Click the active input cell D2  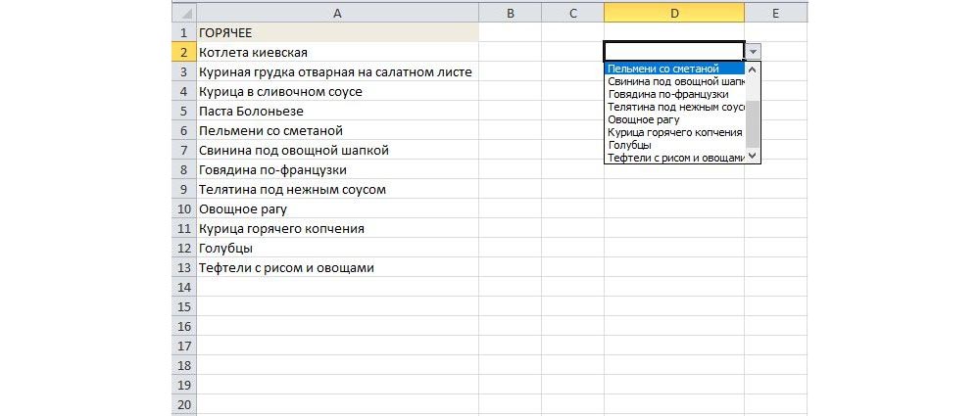coord(672,52)
